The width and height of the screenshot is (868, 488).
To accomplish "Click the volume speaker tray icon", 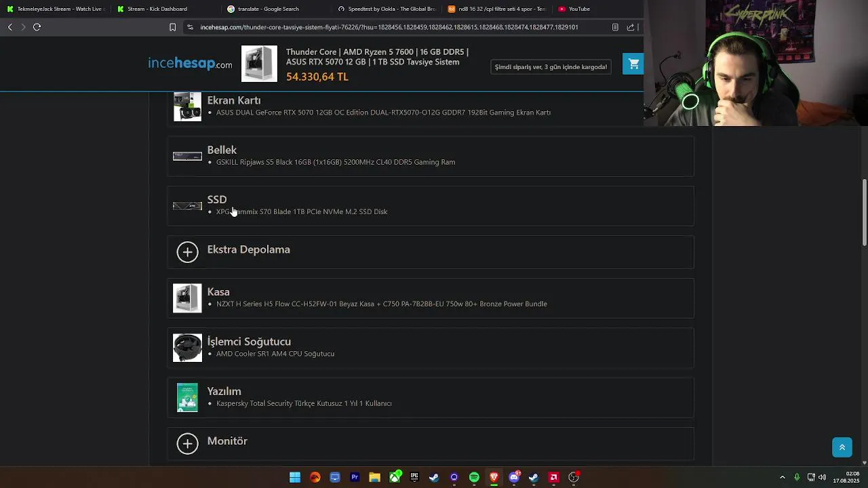I will click(x=822, y=477).
